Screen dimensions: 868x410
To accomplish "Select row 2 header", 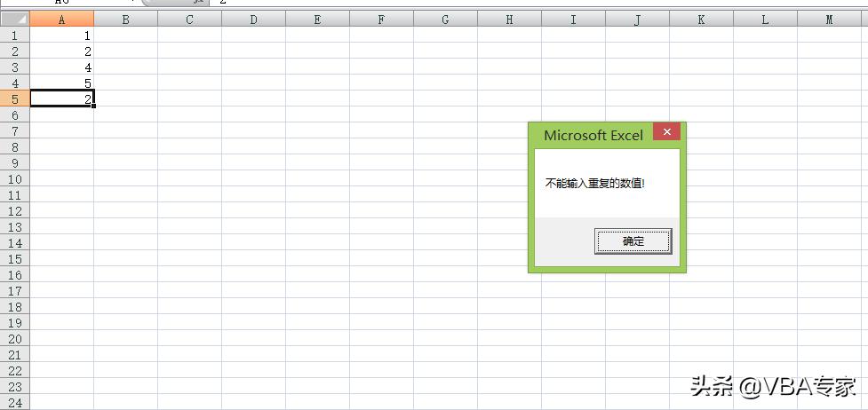I will pyautogui.click(x=15, y=51).
